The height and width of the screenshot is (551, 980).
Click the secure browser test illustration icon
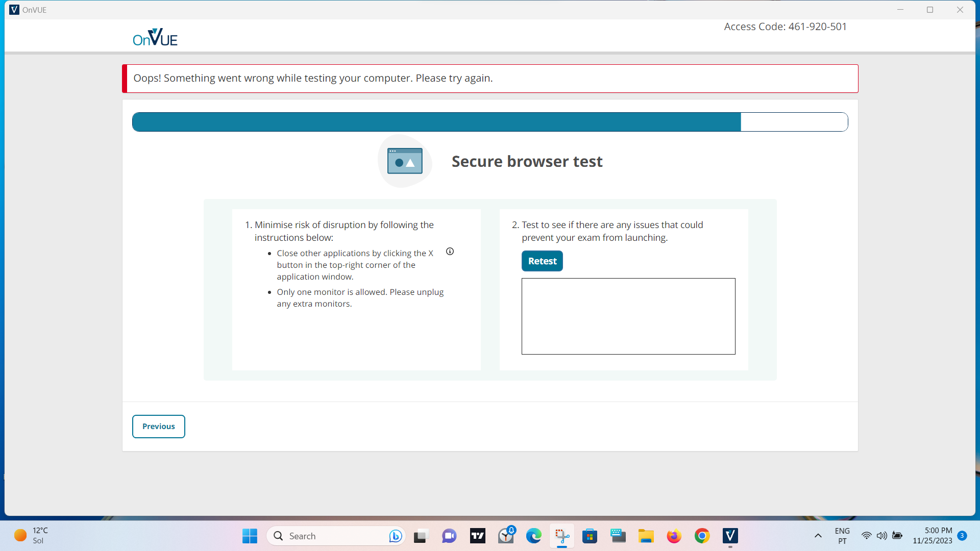405,161
